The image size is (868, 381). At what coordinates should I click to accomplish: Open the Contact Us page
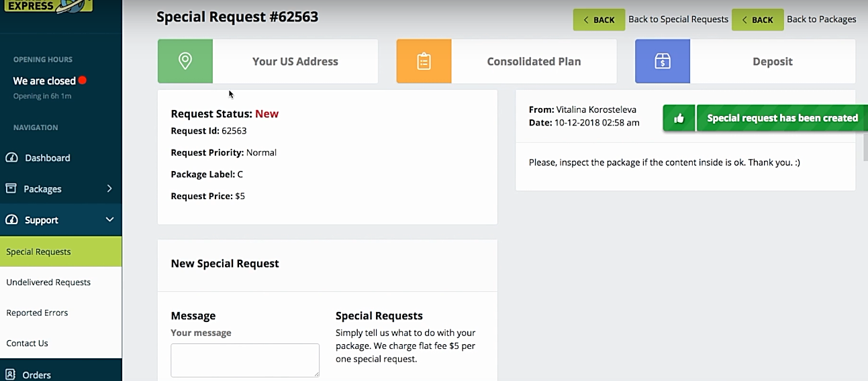point(27,343)
